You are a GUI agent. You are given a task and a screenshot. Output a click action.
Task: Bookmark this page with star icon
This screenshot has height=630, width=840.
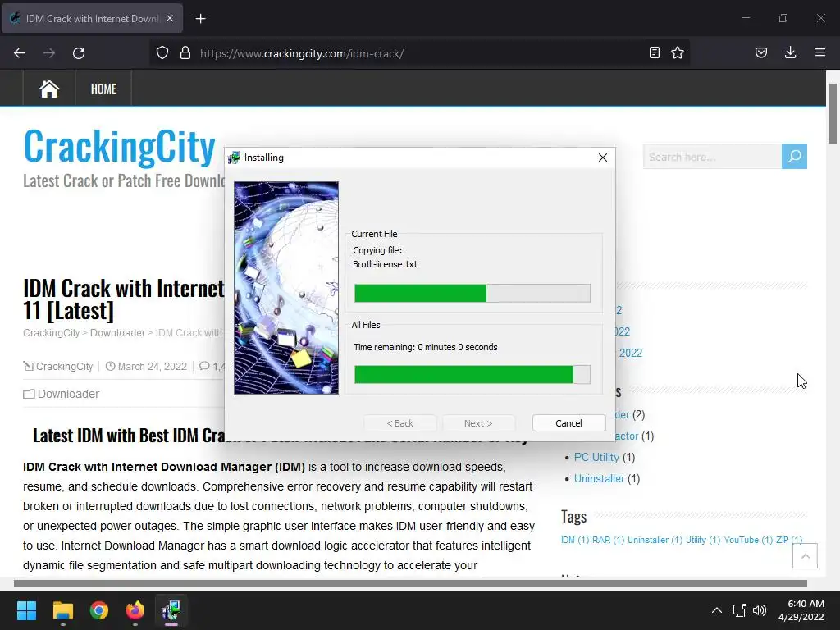tap(678, 53)
